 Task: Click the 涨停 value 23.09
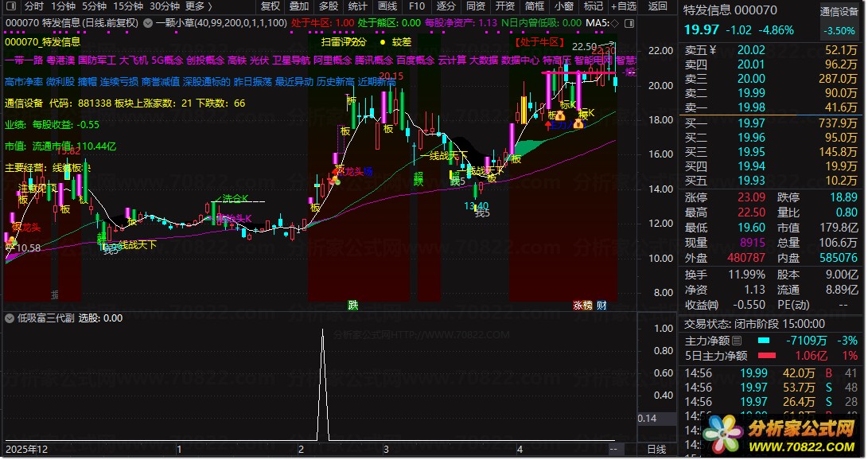coord(751,197)
